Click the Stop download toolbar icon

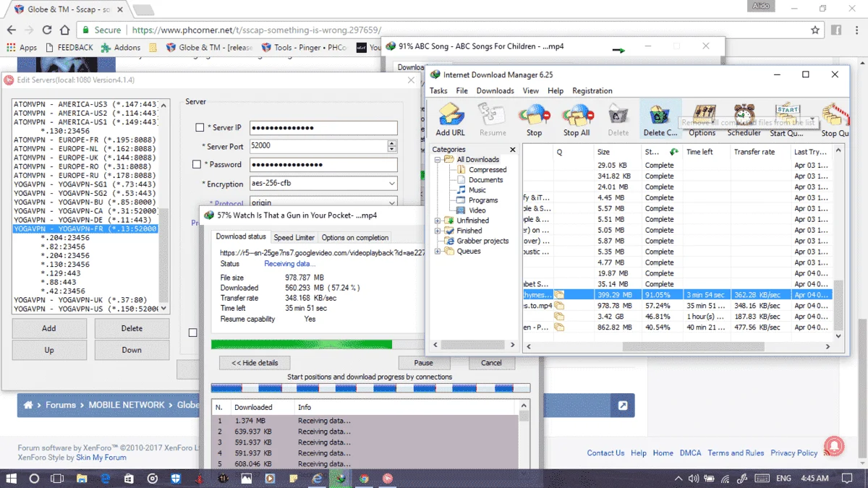[x=534, y=119]
